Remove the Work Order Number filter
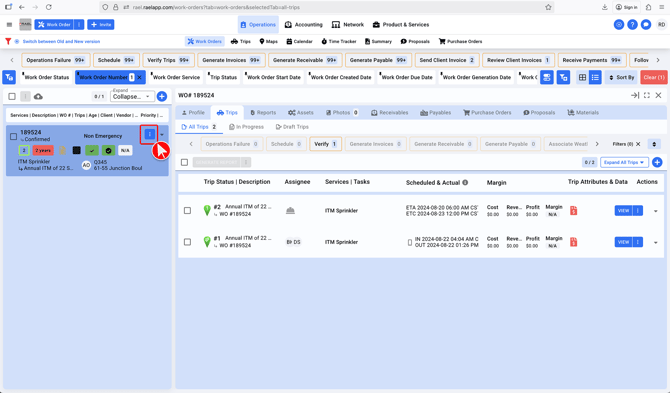Screen dimensions: 670x393 (x=140, y=77)
